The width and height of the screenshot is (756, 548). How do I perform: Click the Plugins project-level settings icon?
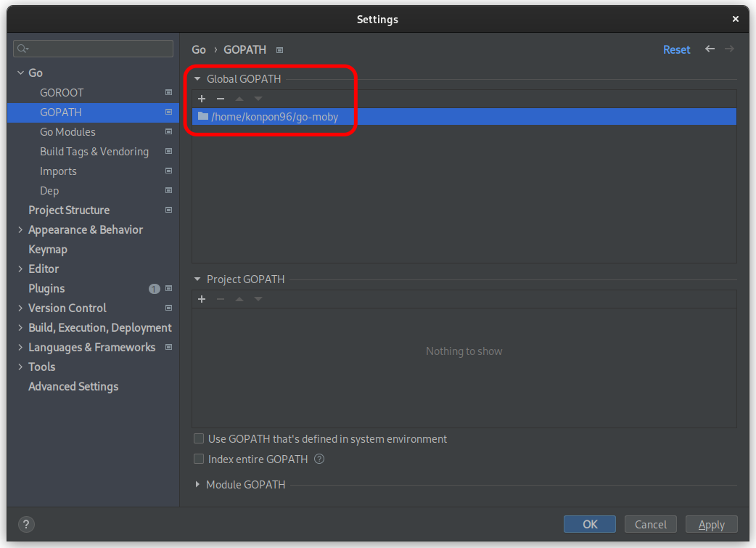168,288
